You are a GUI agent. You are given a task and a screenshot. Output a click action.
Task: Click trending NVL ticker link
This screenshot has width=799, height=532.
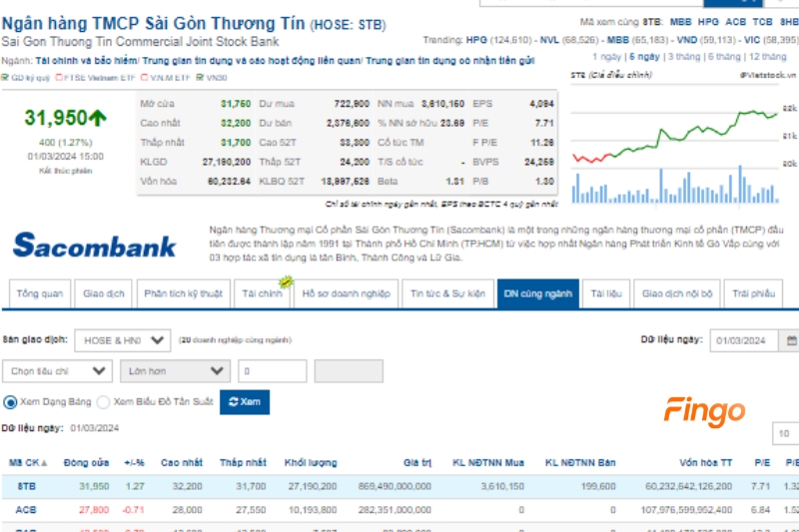tap(549, 40)
